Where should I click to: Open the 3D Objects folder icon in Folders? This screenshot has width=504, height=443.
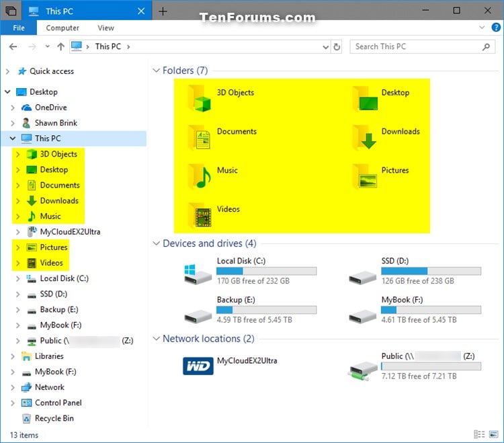pyautogui.click(x=200, y=98)
